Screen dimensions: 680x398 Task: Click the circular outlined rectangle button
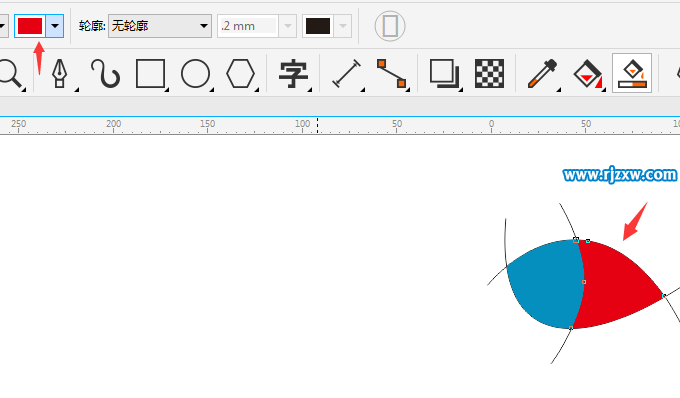point(390,26)
